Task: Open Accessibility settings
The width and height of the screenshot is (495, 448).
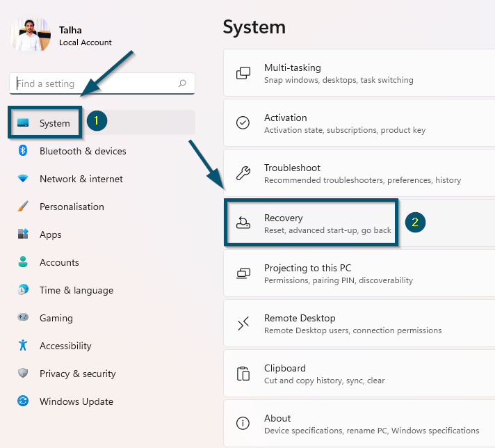Action: pos(102,346)
